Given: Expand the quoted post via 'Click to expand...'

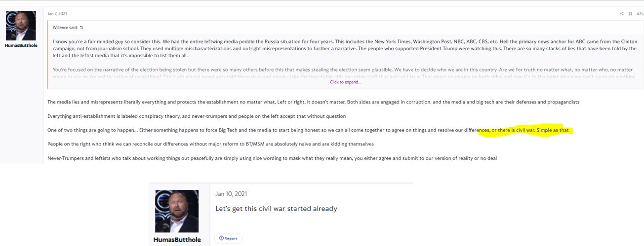Looking at the screenshot, I should [x=345, y=82].
